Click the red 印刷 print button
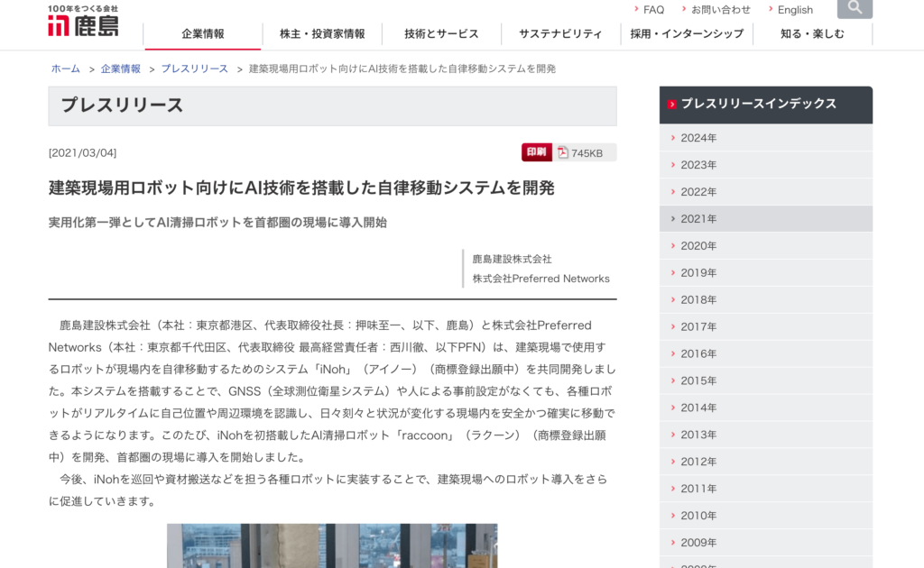The width and height of the screenshot is (924, 568). click(536, 152)
